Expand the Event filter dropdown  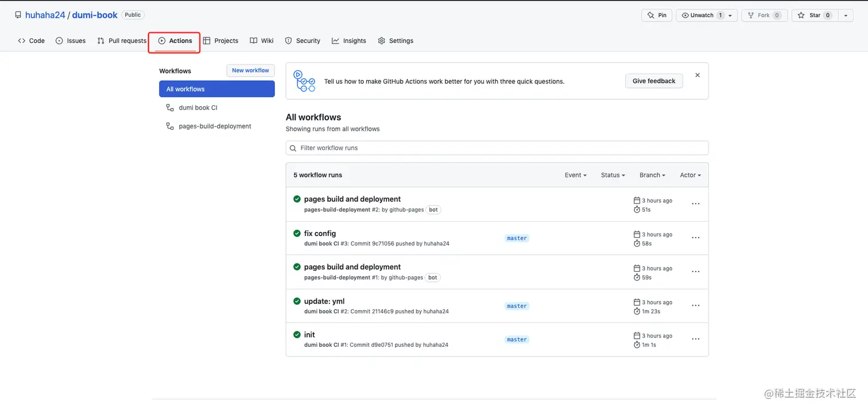click(x=575, y=175)
